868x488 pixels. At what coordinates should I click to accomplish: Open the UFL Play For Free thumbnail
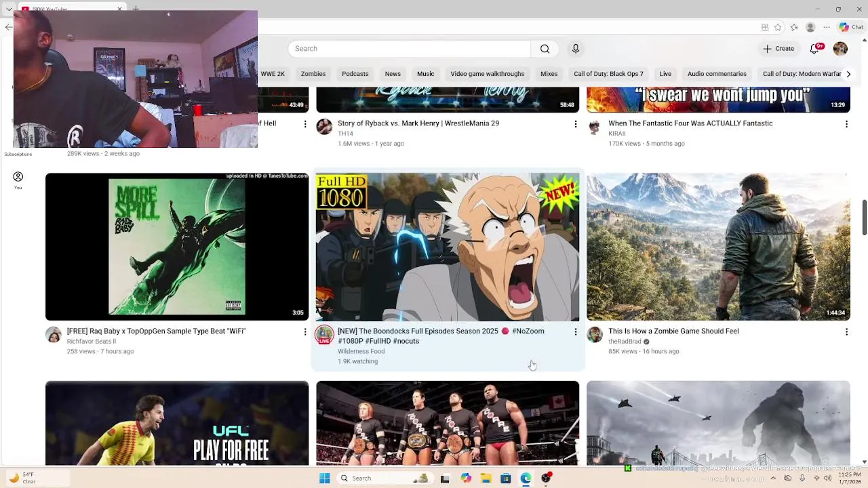coord(177,424)
